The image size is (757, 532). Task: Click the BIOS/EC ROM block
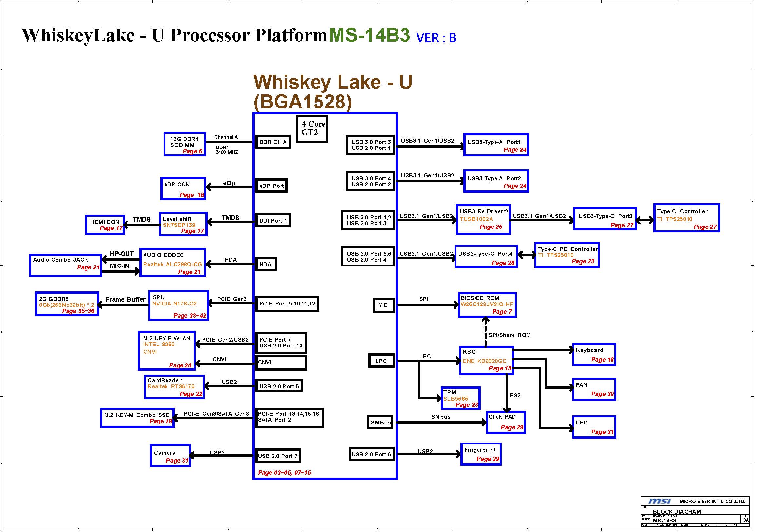pos(488,306)
